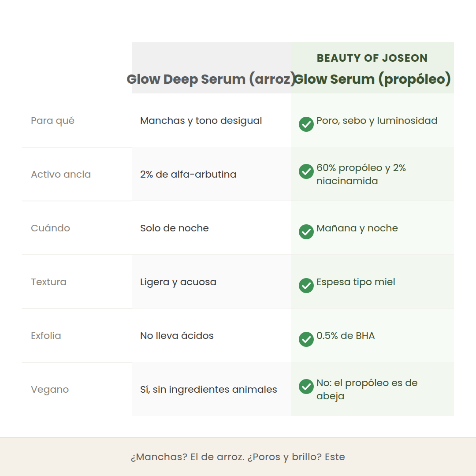Select the 'Glow Serum (propóleo)' column header
This screenshot has width=476, height=476.
click(372, 68)
